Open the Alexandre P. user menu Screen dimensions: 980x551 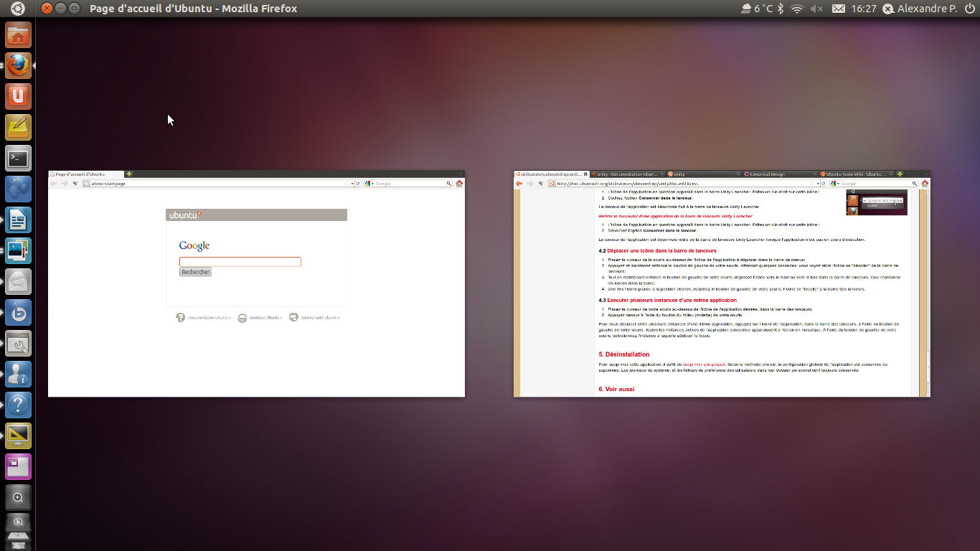[923, 9]
